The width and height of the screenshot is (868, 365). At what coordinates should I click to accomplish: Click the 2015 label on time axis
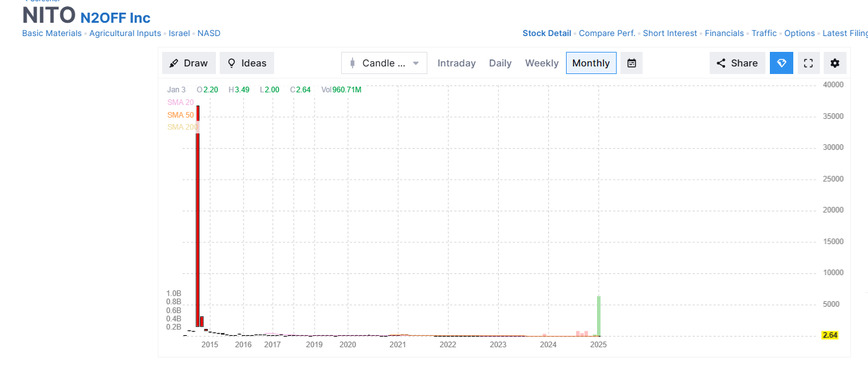click(210, 345)
